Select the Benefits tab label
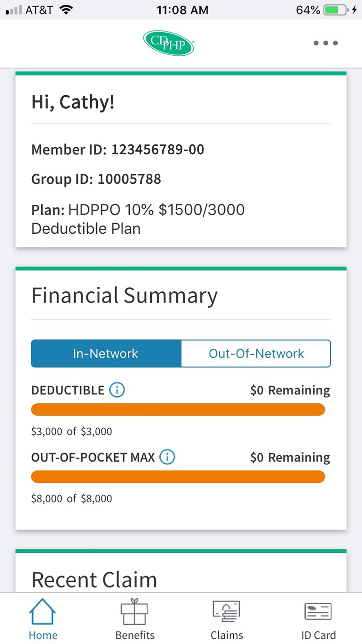362x644 pixels. (135, 635)
